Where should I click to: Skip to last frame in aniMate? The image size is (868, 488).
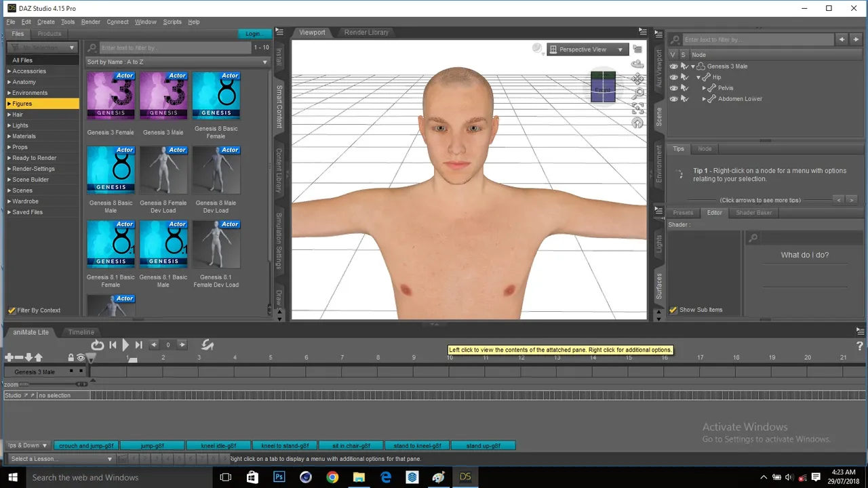click(138, 345)
